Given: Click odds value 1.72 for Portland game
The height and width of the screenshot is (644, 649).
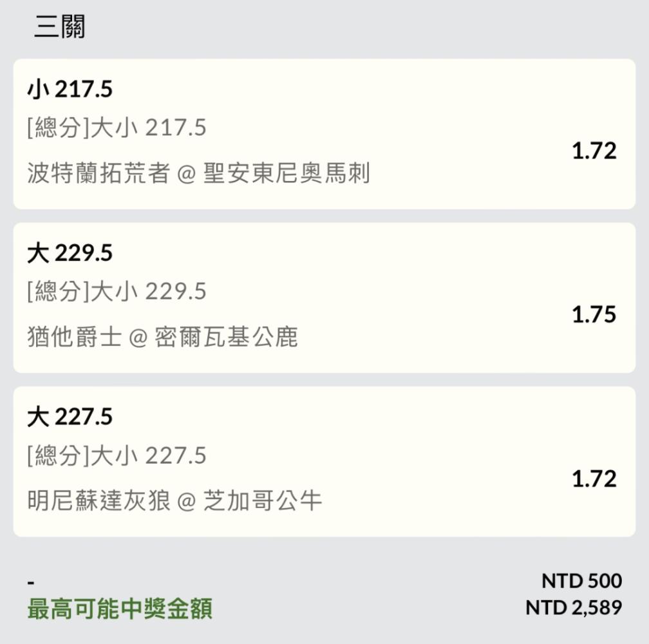Looking at the screenshot, I should 594,151.
